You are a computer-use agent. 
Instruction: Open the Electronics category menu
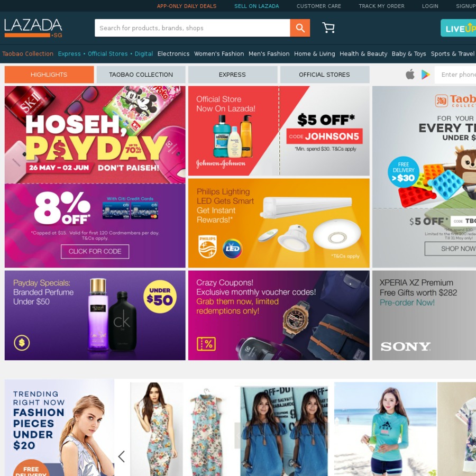[173, 54]
